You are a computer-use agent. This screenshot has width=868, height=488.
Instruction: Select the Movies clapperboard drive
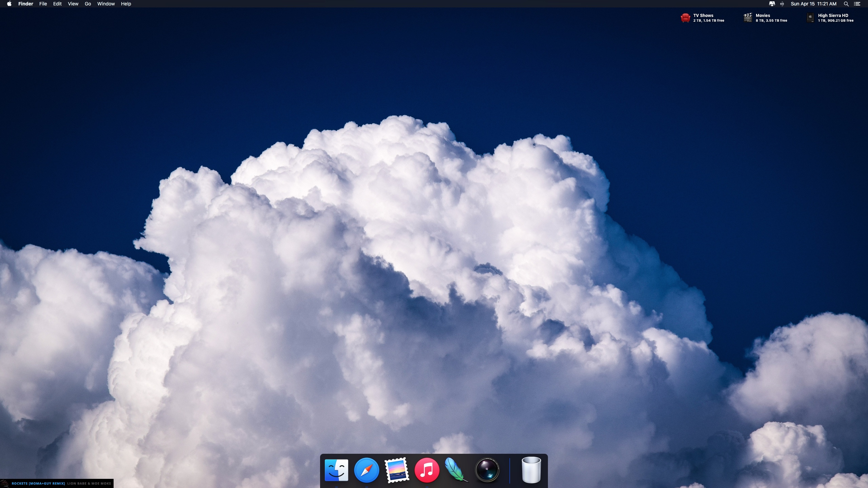(748, 18)
